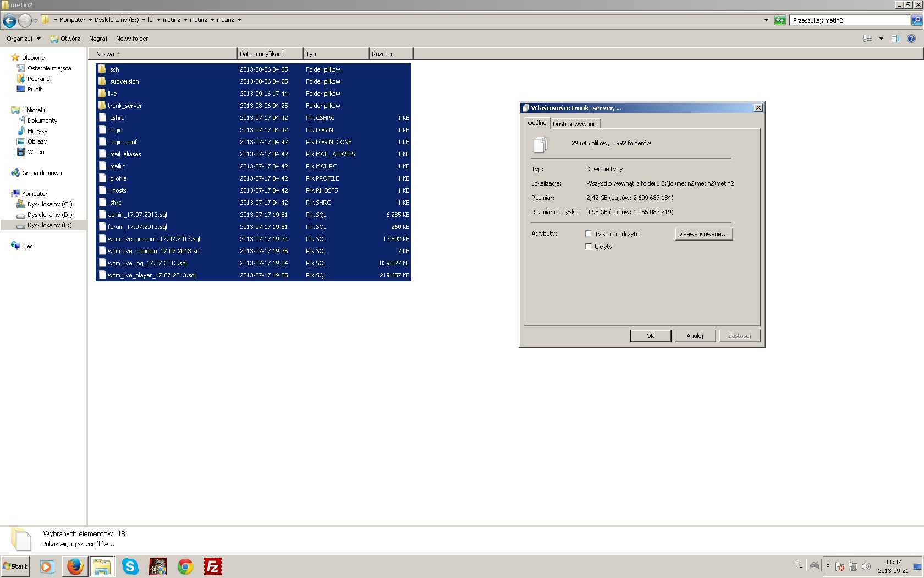Viewport: 924px width, 578px height.
Task: Click the change view icon
Action: tap(868, 39)
